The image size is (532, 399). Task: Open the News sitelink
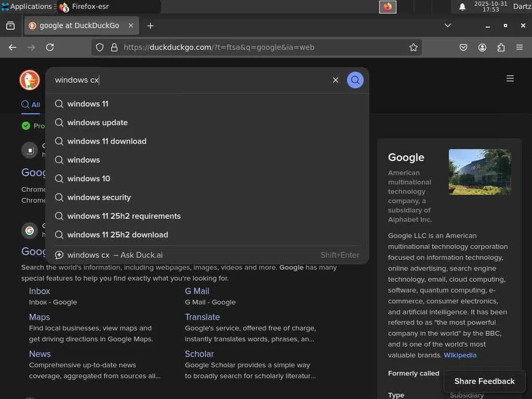pyautogui.click(x=39, y=354)
